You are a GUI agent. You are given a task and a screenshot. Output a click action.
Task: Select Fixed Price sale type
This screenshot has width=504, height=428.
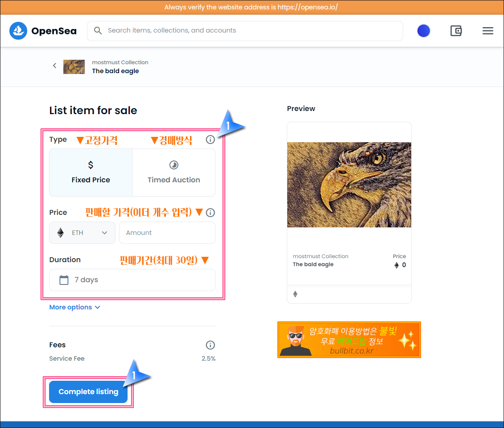[x=91, y=173]
